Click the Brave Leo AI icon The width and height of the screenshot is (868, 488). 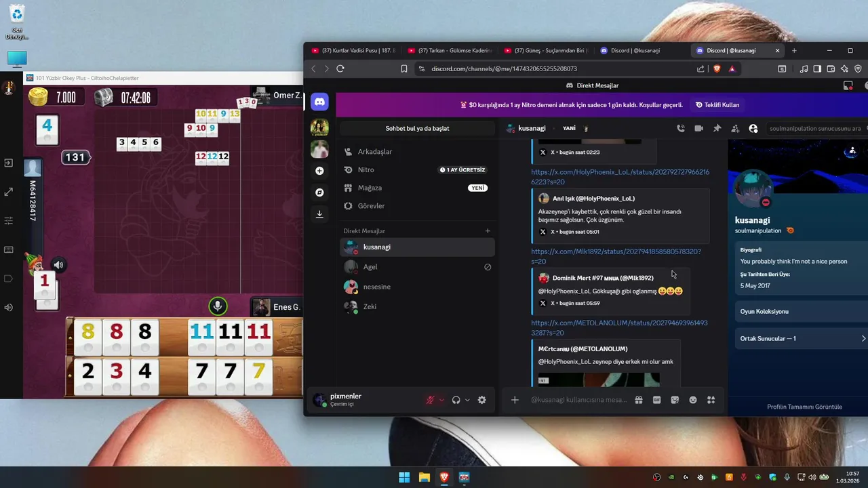point(844,68)
